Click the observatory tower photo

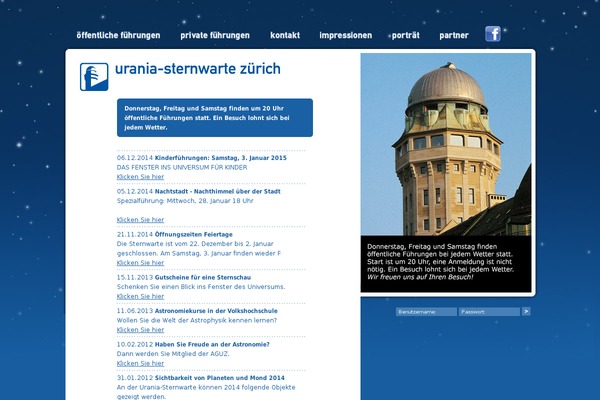[446, 144]
